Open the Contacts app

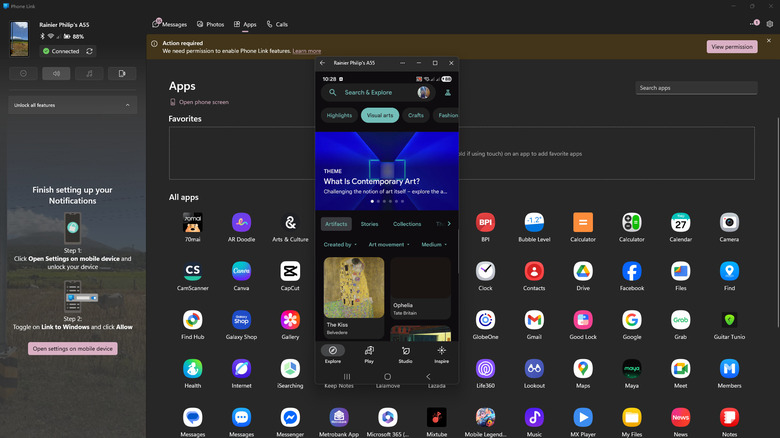pyautogui.click(x=534, y=271)
